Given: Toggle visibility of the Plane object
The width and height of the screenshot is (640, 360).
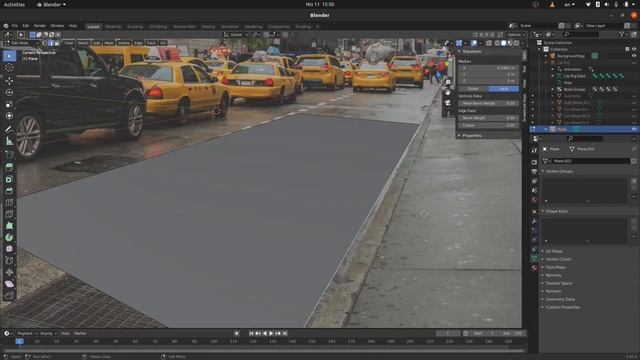Looking at the screenshot, I should coord(634,129).
